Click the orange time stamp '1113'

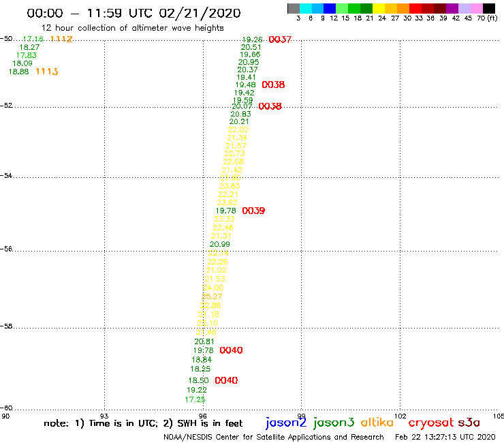47,72
